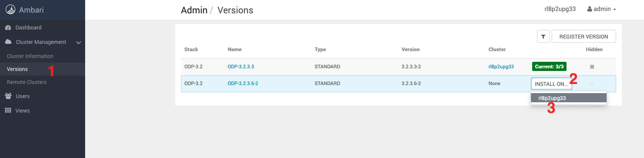Click the Dashboard gauge icon

tap(8, 27)
